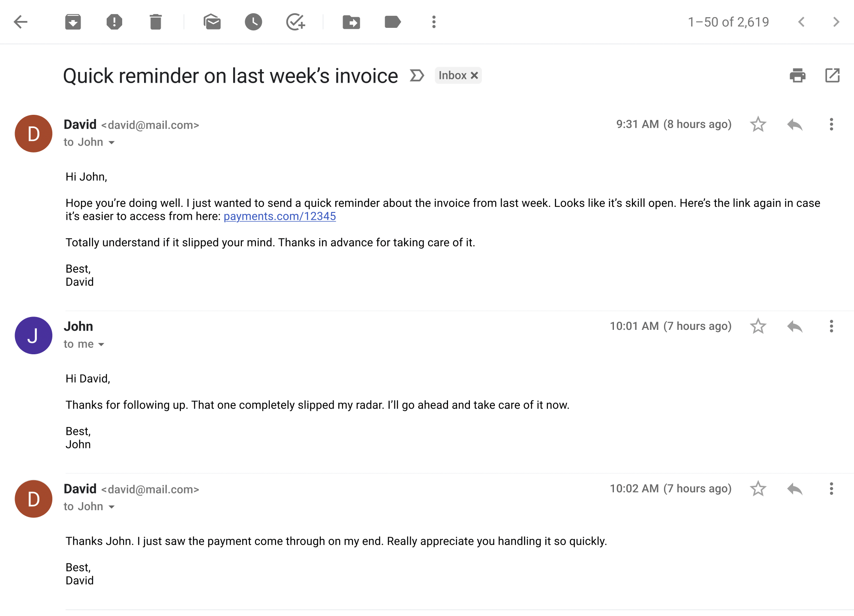854x616 pixels.
Task: Open thread in a new window
Action: (x=832, y=75)
